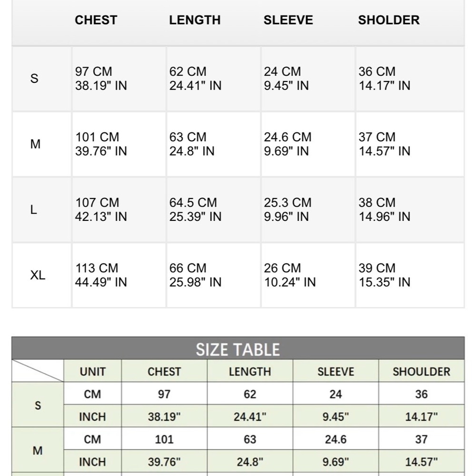Click the UNIT header in lower table
The width and height of the screenshot is (476, 476).
93,371
